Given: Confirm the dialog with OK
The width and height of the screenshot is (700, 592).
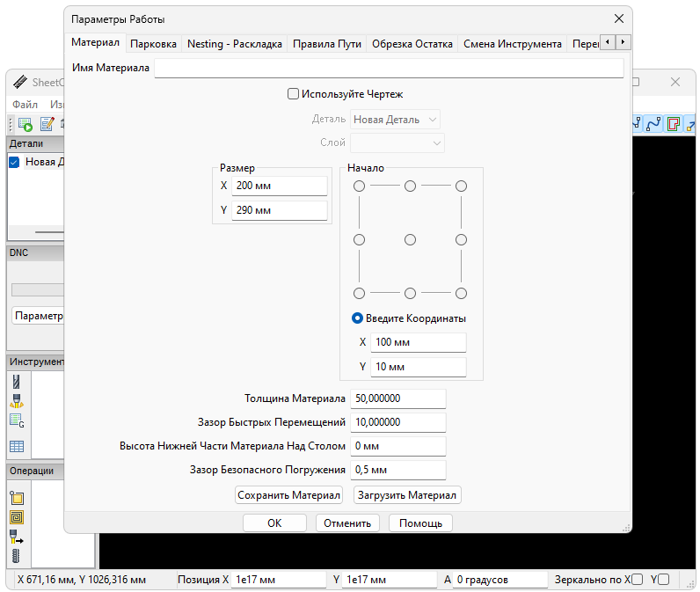Looking at the screenshot, I should pos(274,523).
